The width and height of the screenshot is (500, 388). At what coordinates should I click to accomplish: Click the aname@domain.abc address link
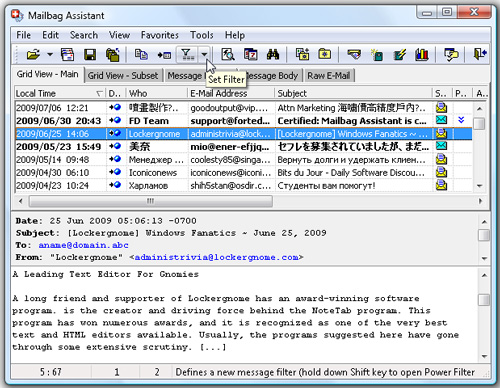coord(83,245)
